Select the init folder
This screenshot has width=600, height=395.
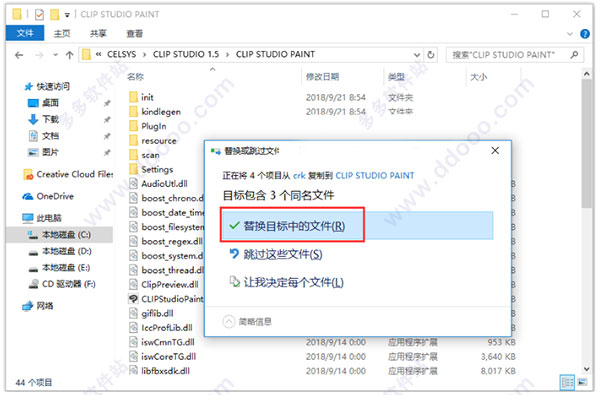coord(142,97)
